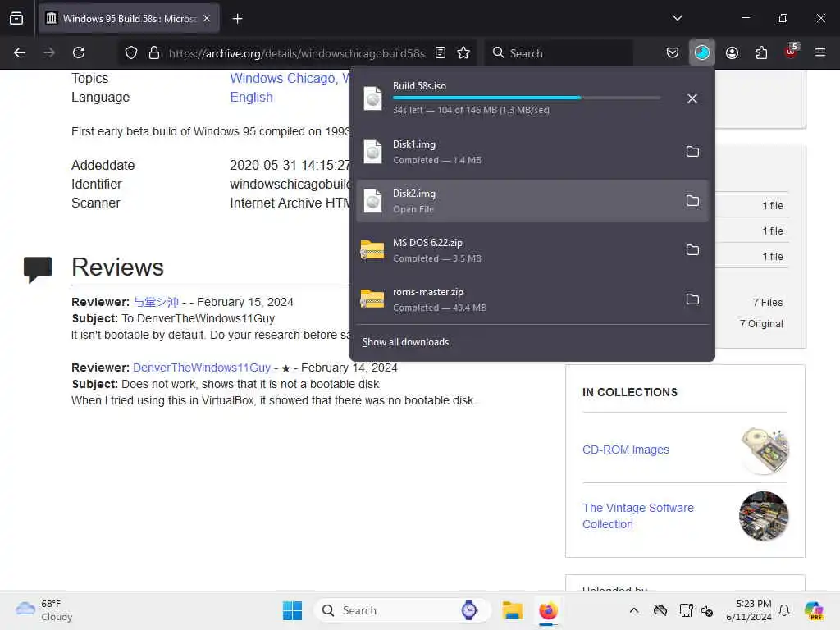Show roms-master.zip in folder
Image resolution: width=840 pixels, height=630 pixels.
click(692, 299)
